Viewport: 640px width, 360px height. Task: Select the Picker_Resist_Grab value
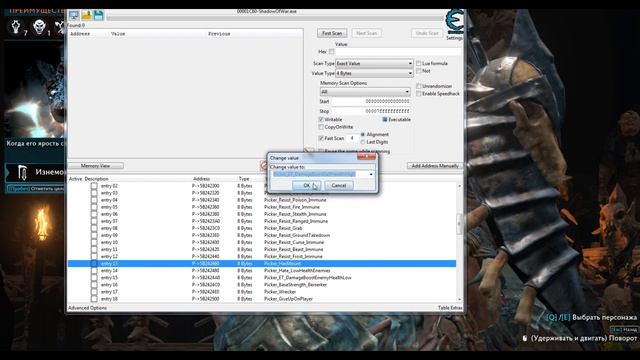[283, 228]
